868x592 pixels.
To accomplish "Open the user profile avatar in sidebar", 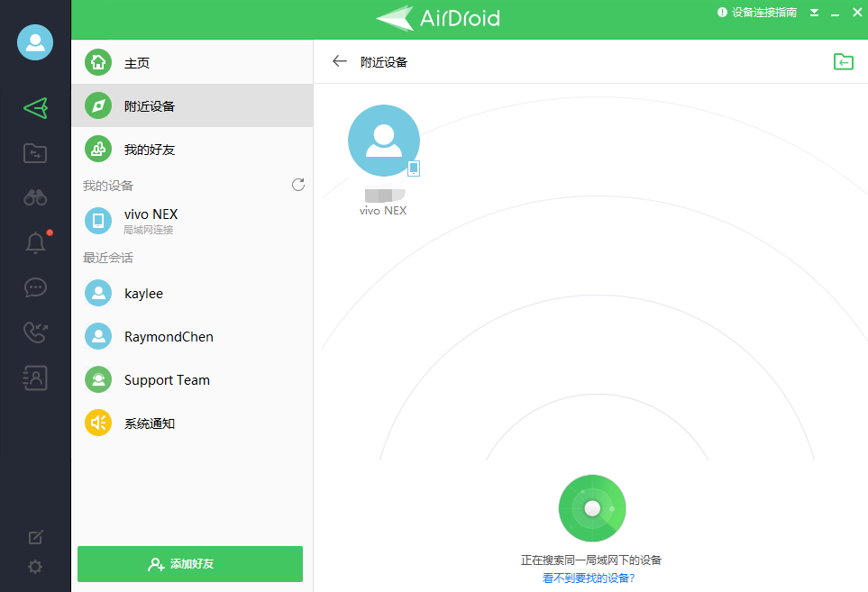I will click(x=35, y=42).
